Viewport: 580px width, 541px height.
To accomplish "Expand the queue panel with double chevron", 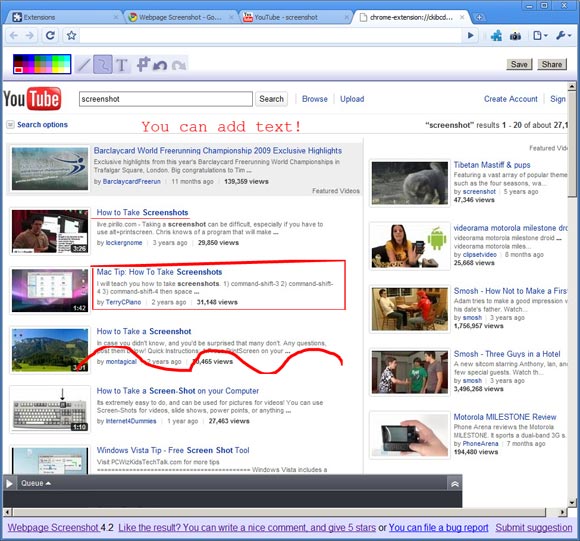I will [455, 484].
